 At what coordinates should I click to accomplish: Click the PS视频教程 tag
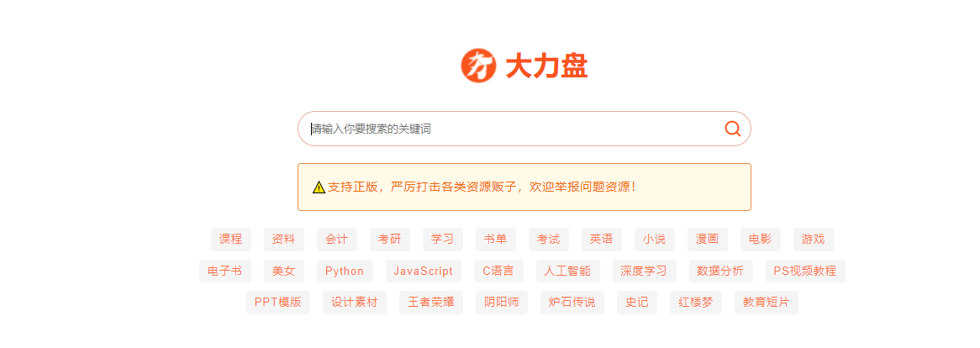click(x=804, y=272)
